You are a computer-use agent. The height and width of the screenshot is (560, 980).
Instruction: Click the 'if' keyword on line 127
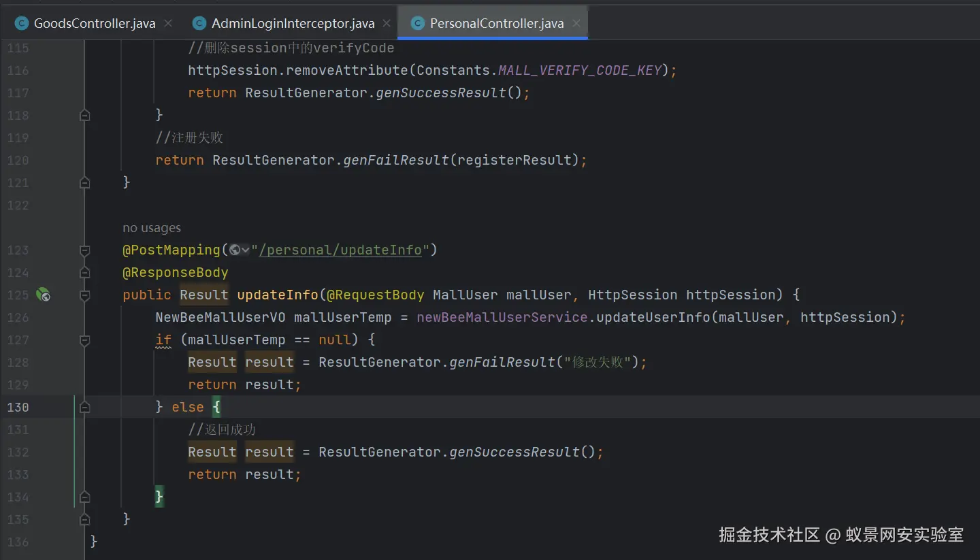click(163, 340)
